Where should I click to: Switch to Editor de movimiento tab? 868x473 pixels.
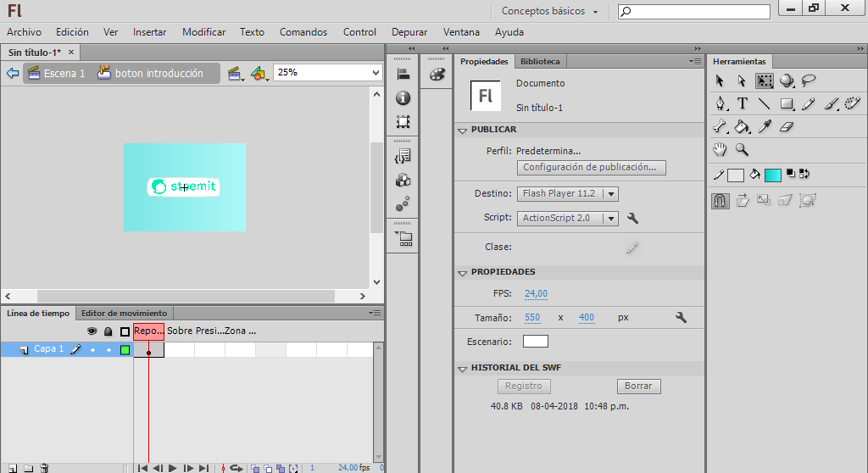pos(124,314)
